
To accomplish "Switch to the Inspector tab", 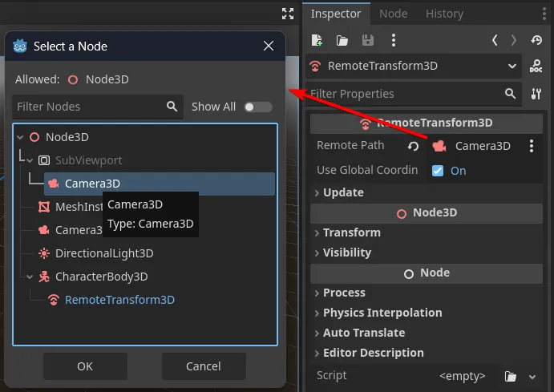I will click(x=336, y=14).
